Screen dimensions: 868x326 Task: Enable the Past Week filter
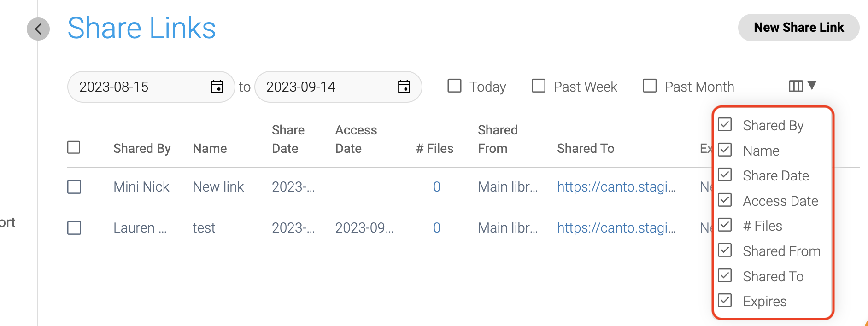[x=538, y=86]
